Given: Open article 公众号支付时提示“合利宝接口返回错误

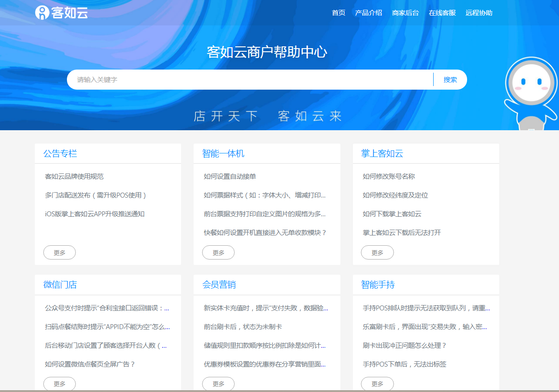Looking at the screenshot, I should click(x=107, y=308).
